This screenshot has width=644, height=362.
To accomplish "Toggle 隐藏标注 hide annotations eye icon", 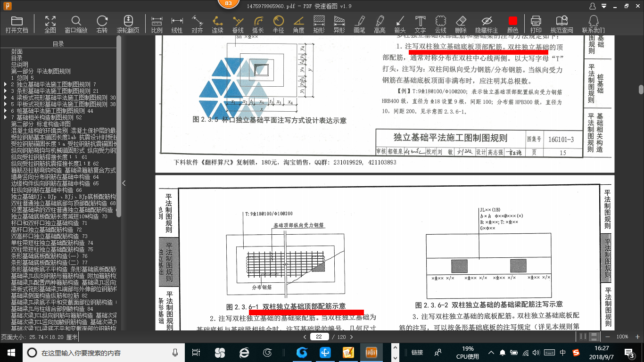I will pyautogui.click(x=487, y=24).
